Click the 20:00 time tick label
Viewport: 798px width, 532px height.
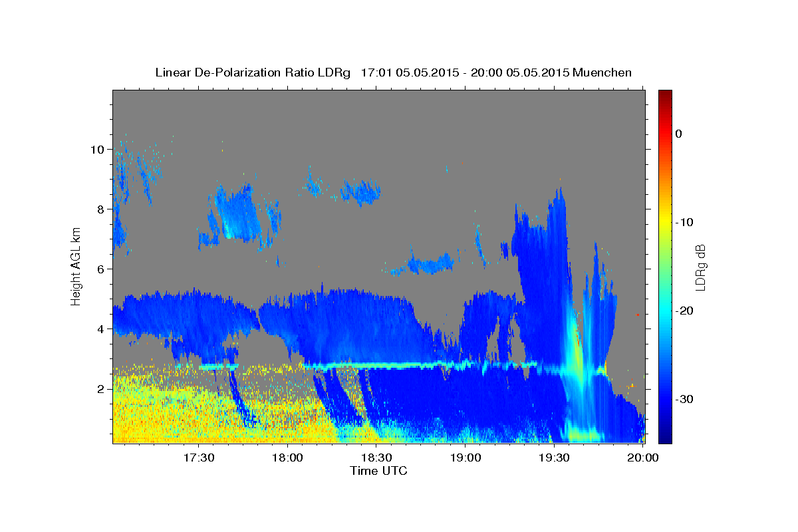tap(643, 458)
